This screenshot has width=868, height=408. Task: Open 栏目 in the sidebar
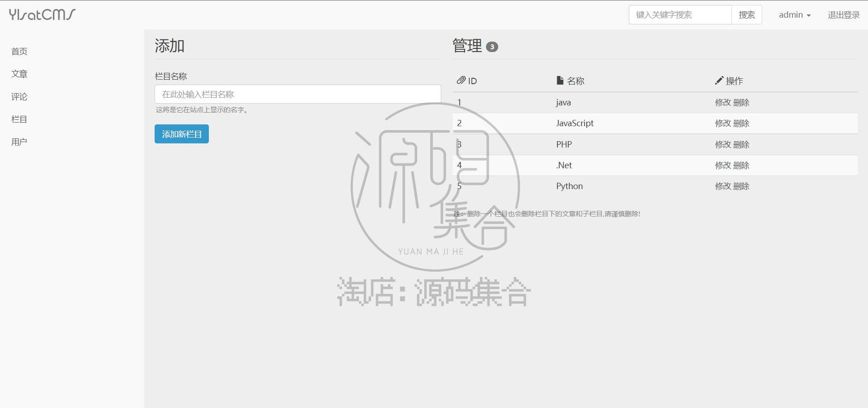coord(19,119)
